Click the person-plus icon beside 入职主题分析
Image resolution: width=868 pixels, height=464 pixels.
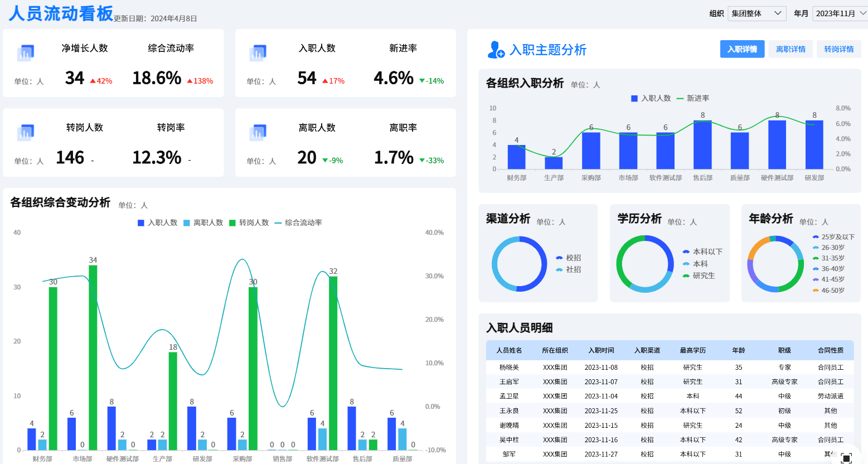496,50
